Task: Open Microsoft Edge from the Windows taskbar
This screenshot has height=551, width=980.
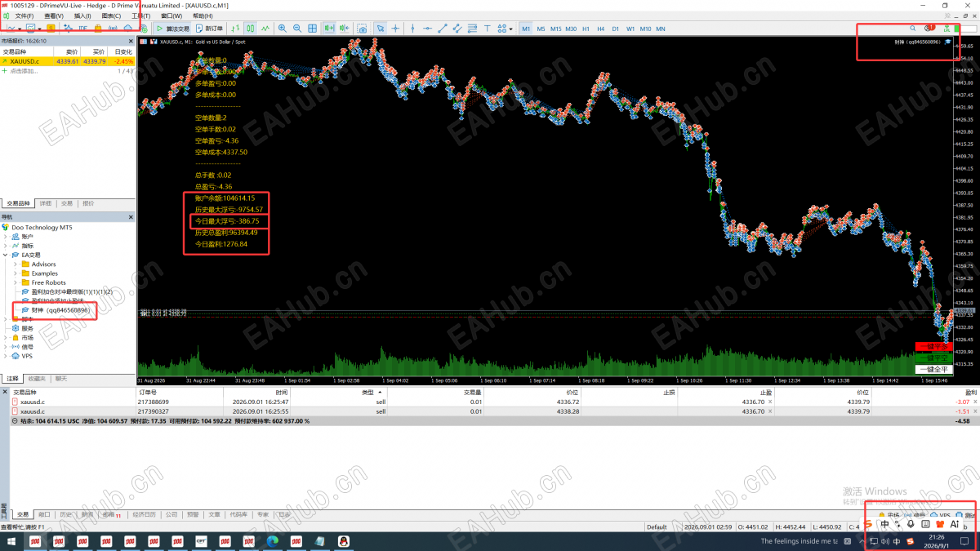Action: tap(272, 541)
